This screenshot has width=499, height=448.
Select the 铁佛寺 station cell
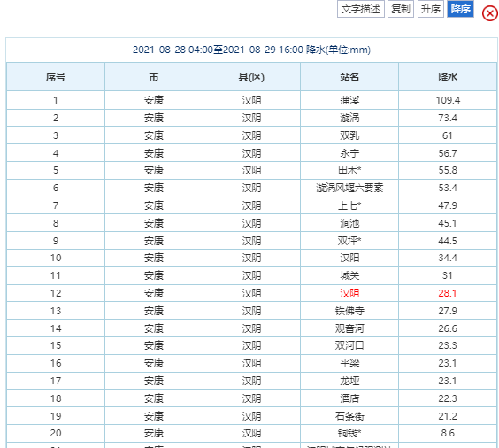click(x=349, y=311)
